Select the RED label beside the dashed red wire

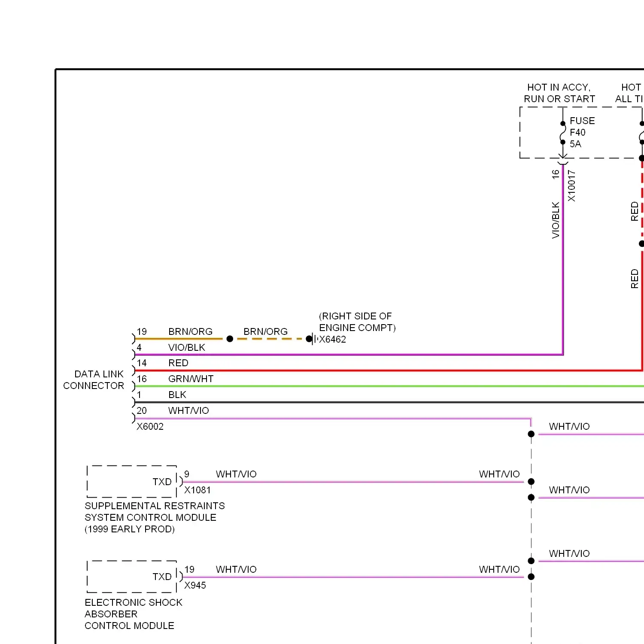click(635, 211)
